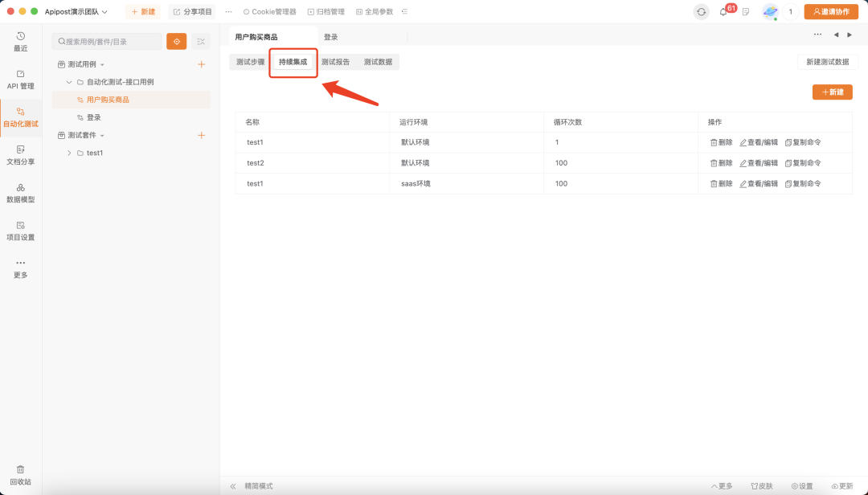The width and height of the screenshot is (868, 495).
Task: Click the note icon beside notifications
Action: click(746, 11)
